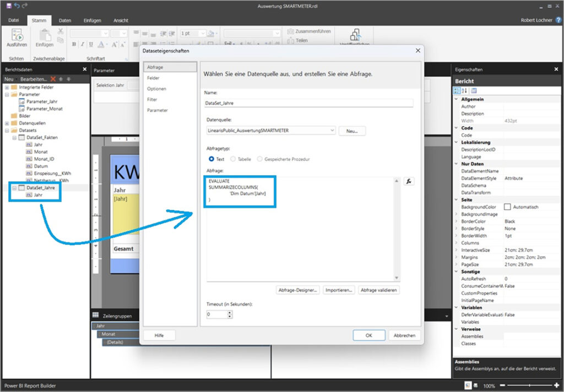Viewport: 564px width, 392px height.
Task: Undo the last action with the undo arrow
Action: pos(17,6)
